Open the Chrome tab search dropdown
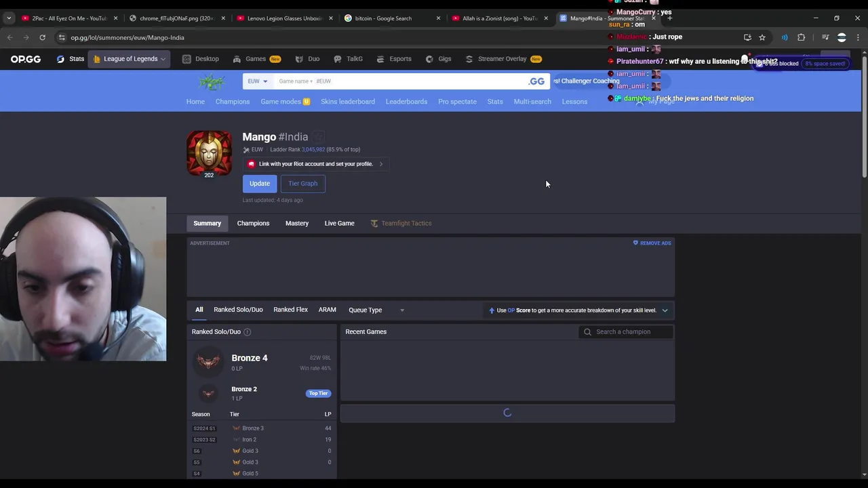The width and height of the screenshot is (868, 488). [9, 18]
